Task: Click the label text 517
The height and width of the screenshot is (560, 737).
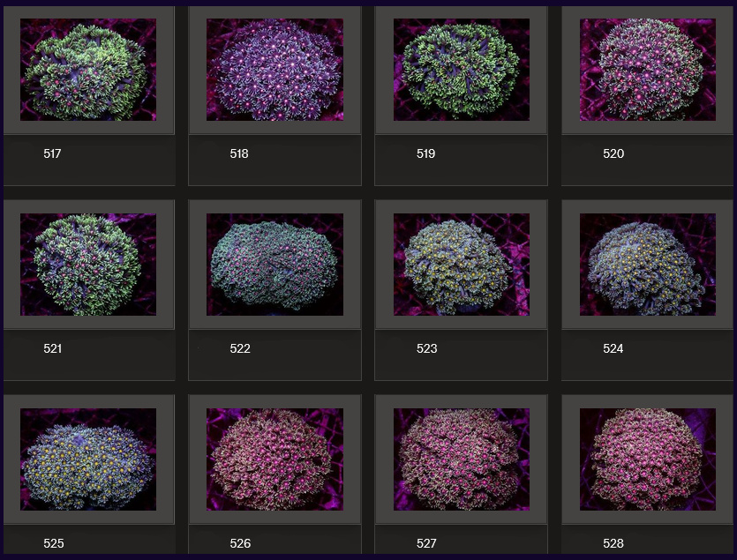Action: [52, 153]
